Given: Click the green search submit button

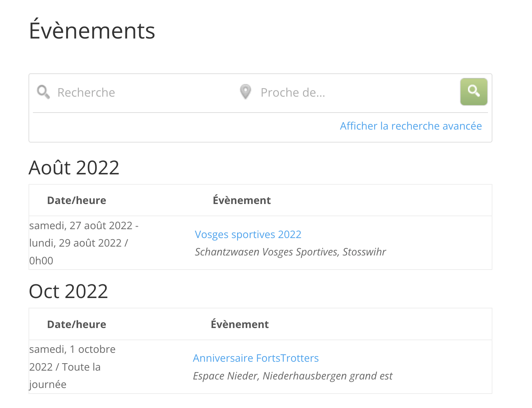Looking at the screenshot, I should (x=474, y=92).
